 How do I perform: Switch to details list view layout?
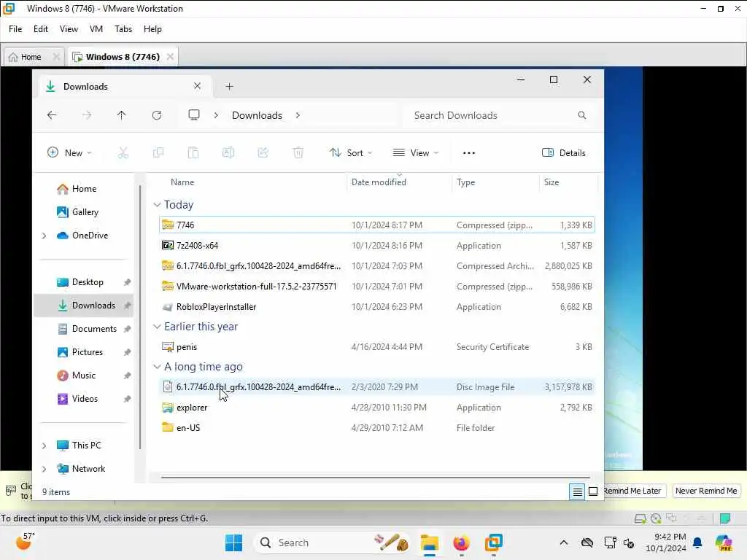[577, 491]
